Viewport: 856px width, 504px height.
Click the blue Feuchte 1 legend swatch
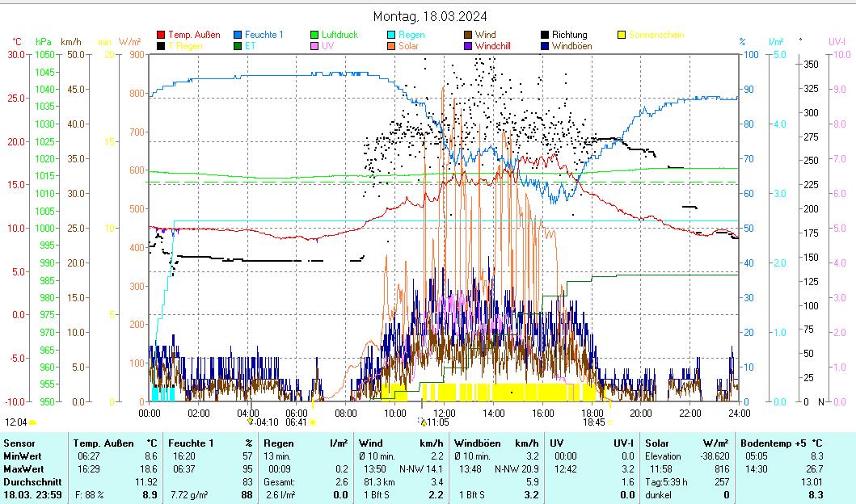pos(238,35)
